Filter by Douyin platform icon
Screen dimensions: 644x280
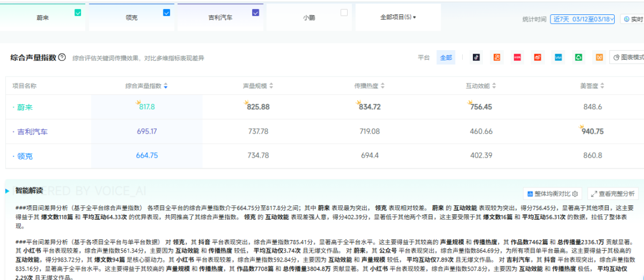tap(476, 57)
